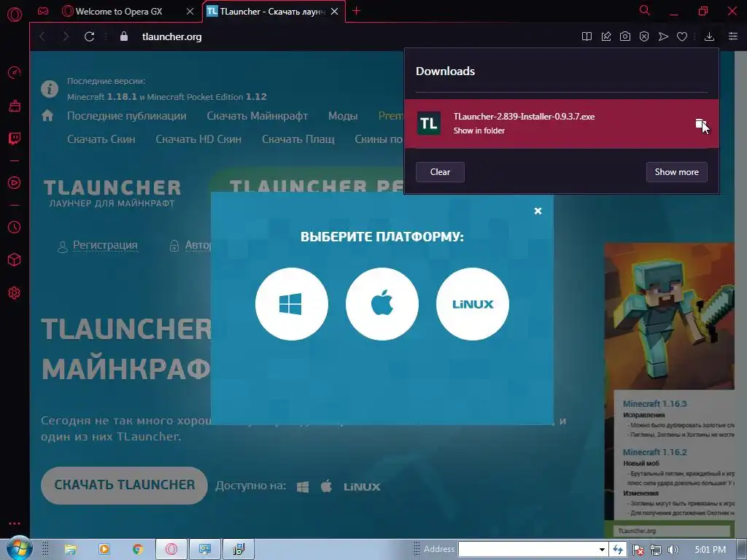Image resolution: width=747 pixels, height=560 pixels.
Task: Click the pinboard edit icon
Action: 606,36
